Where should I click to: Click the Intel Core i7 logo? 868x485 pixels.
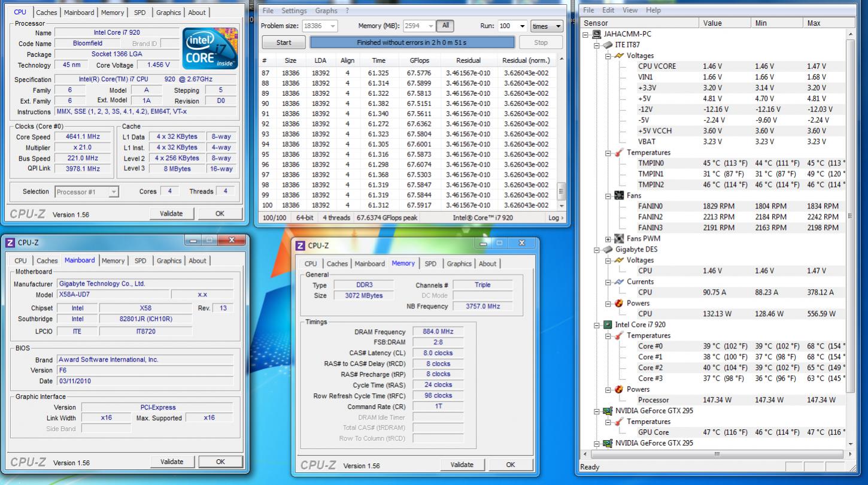click(210, 47)
